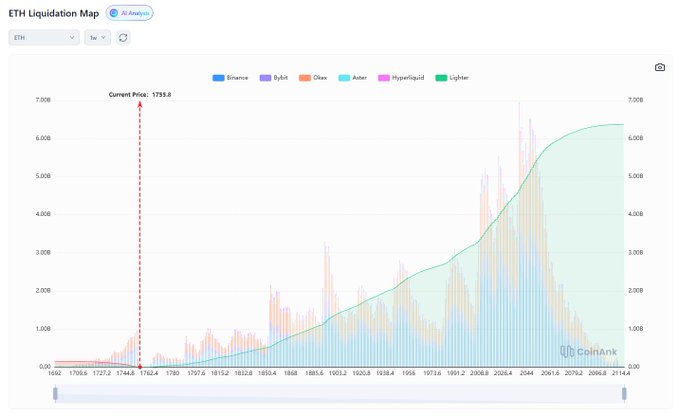Click the right 6.00B y-axis label
This screenshot has height=416, width=679.
pyautogui.click(x=635, y=138)
